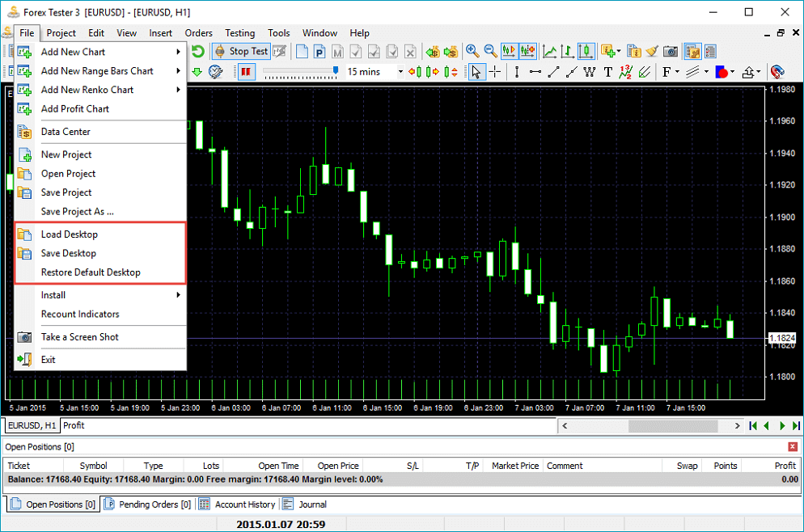This screenshot has width=804, height=532.
Task: Toggle the red pause button
Action: tap(246, 72)
